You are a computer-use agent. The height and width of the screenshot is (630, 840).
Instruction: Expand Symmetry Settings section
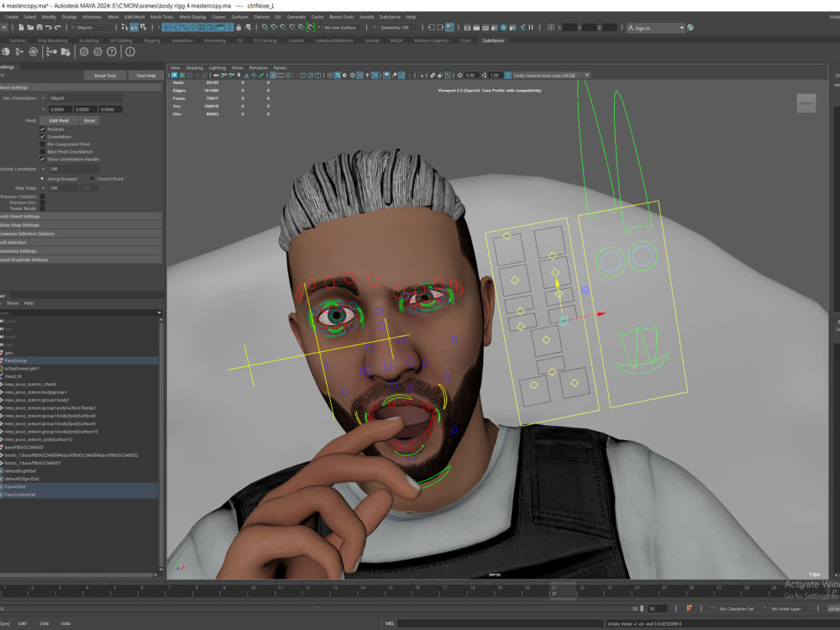pos(81,250)
